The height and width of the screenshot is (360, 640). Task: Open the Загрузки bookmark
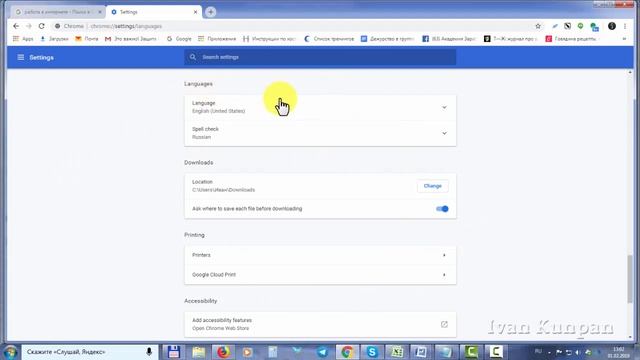pos(54,39)
